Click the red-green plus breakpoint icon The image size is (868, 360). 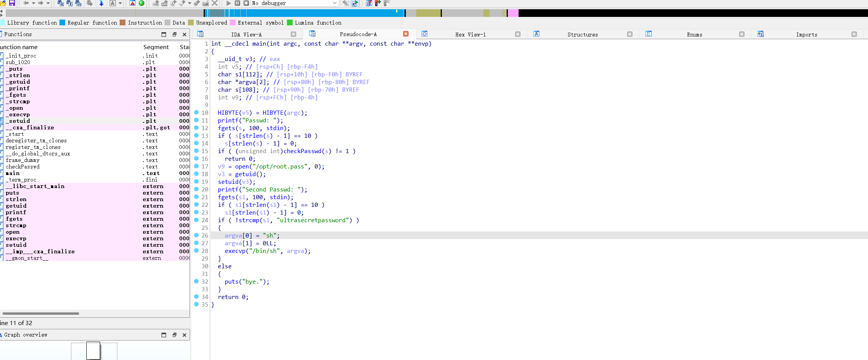[378, 3]
